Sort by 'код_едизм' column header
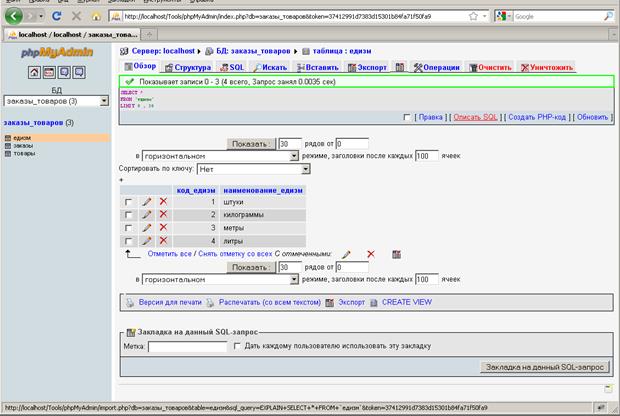Viewport: 620px width, 416px height. tap(196, 191)
